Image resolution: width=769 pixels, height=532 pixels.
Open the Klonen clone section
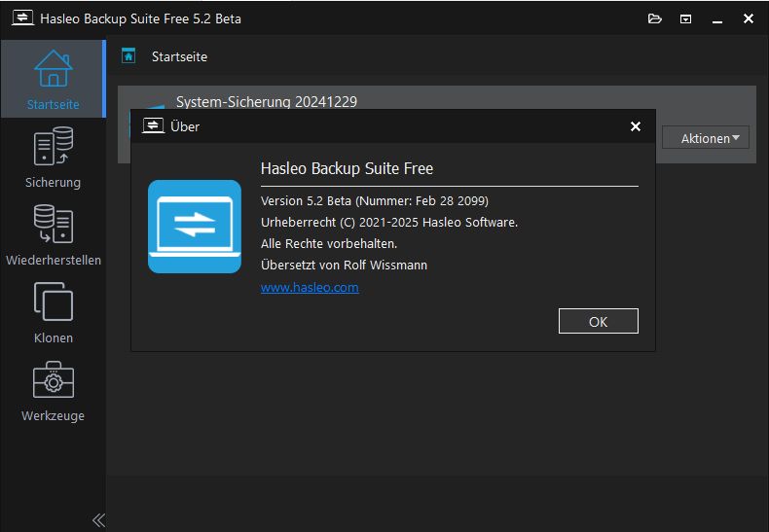pyautogui.click(x=53, y=313)
